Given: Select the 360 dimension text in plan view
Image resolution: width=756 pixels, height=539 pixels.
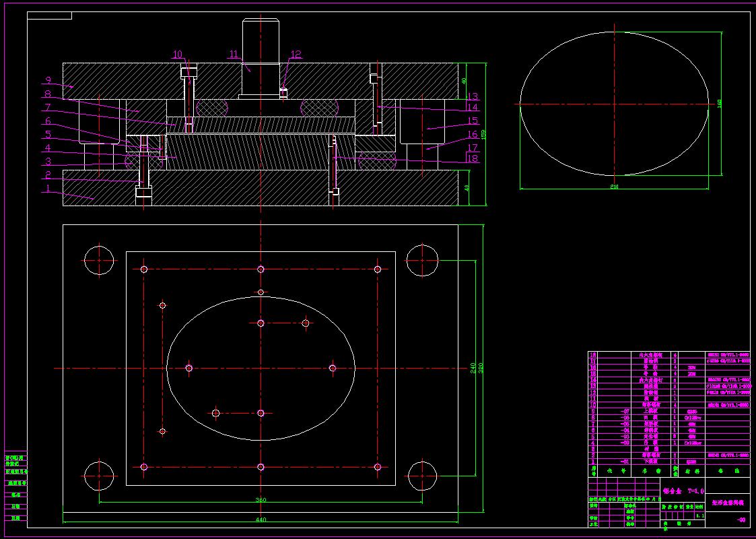Looking at the screenshot, I should point(261,500).
